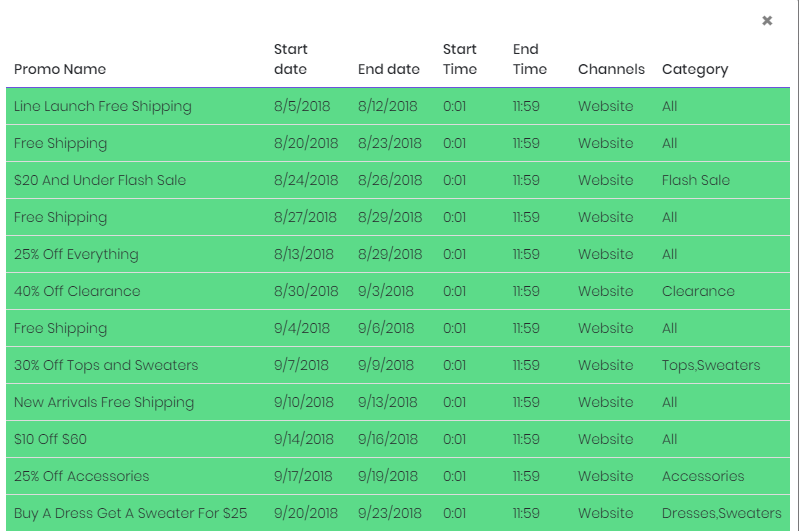This screenshot has height=531, width=799.
Task: Click the Channels column header
Action: click(611, 69)
